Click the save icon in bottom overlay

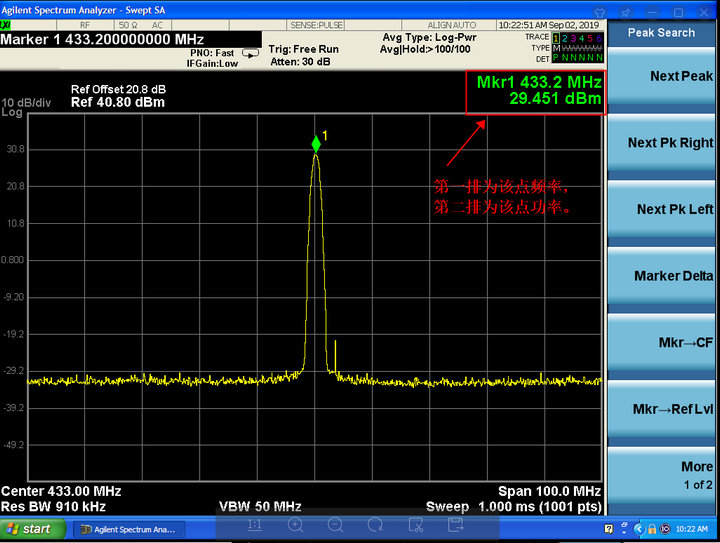pos(455,525)
